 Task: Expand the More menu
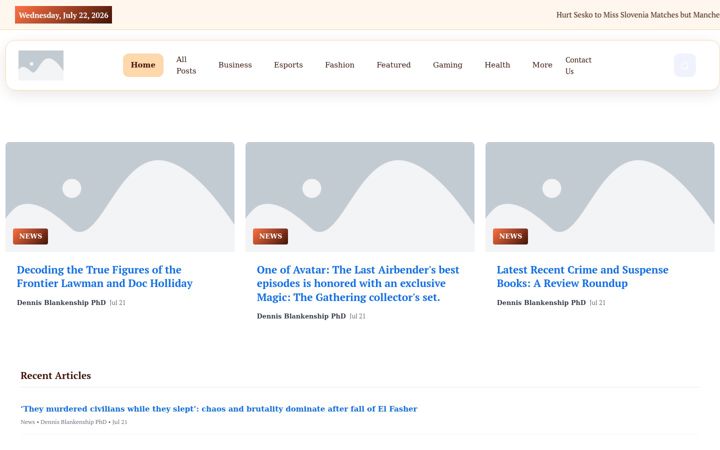point(542,65)
